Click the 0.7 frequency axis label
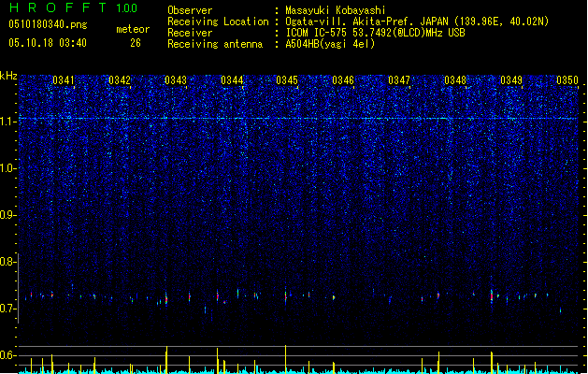Image resolution: width=588 pixels, height=374 pixels. pos(8,309)
